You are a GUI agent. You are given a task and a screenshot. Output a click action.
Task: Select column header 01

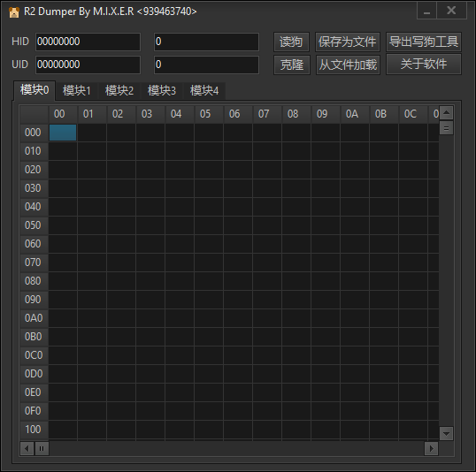pos(92,114)
